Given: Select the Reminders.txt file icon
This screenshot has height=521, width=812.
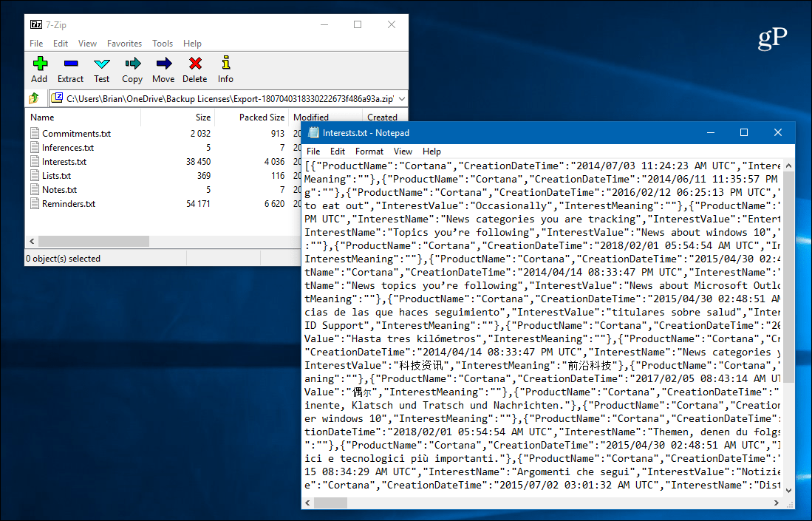Looking at the screenshot, I should pyautogui.click(x=35, y=203).
